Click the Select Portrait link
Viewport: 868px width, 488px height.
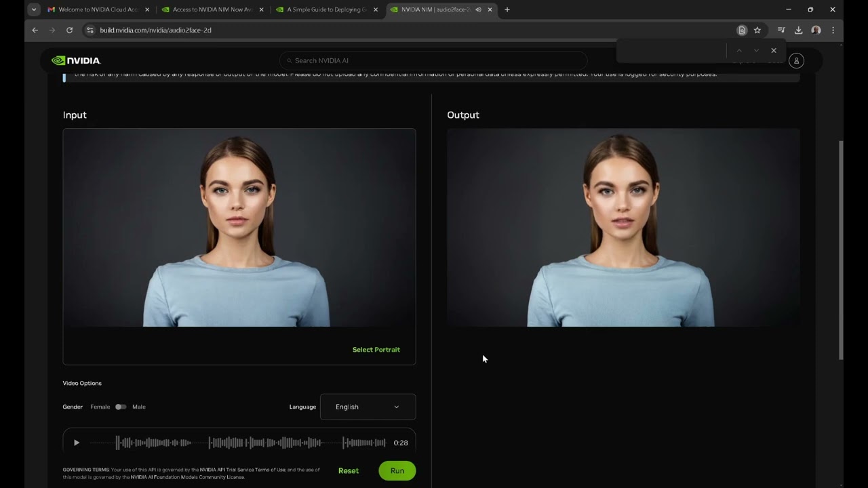[x=376, y=350]
